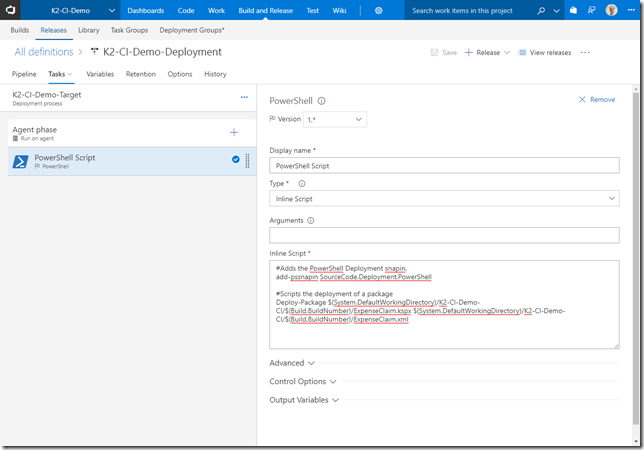Select the PowerShell Script task
Screen dimensions: 644x450
132,161
